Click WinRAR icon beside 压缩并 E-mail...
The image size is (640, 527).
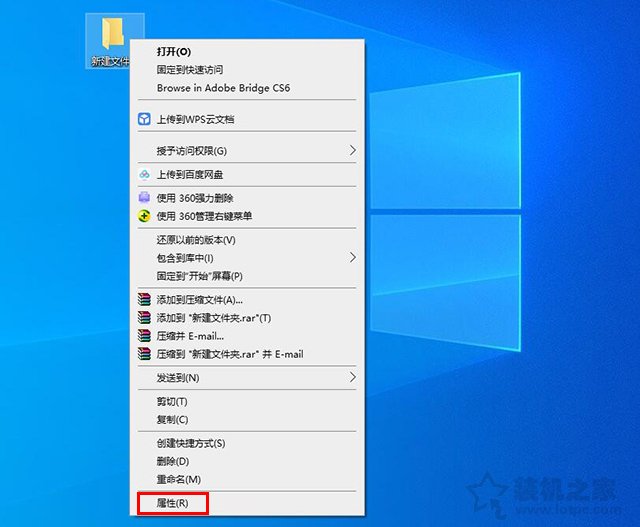coord(144,336)
